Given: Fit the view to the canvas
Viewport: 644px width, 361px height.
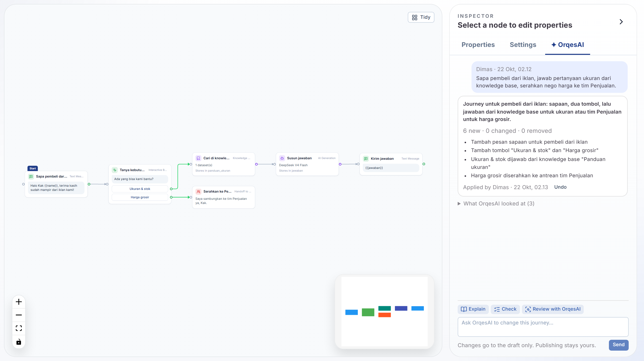Looking at the screenshot, I should pos(19,328).
